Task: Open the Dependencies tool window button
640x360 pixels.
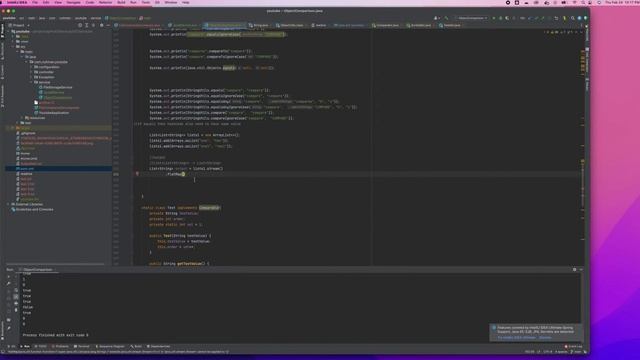Action: click(x=158, y=347)
